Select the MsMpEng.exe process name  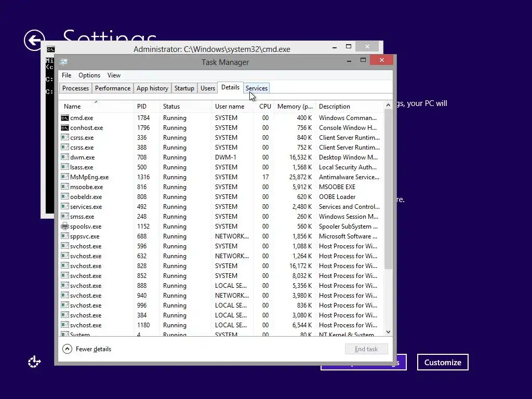89,177
